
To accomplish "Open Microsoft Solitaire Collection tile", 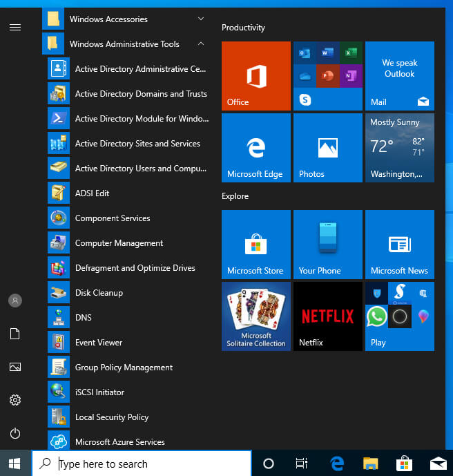I will [x=256, y=316].
